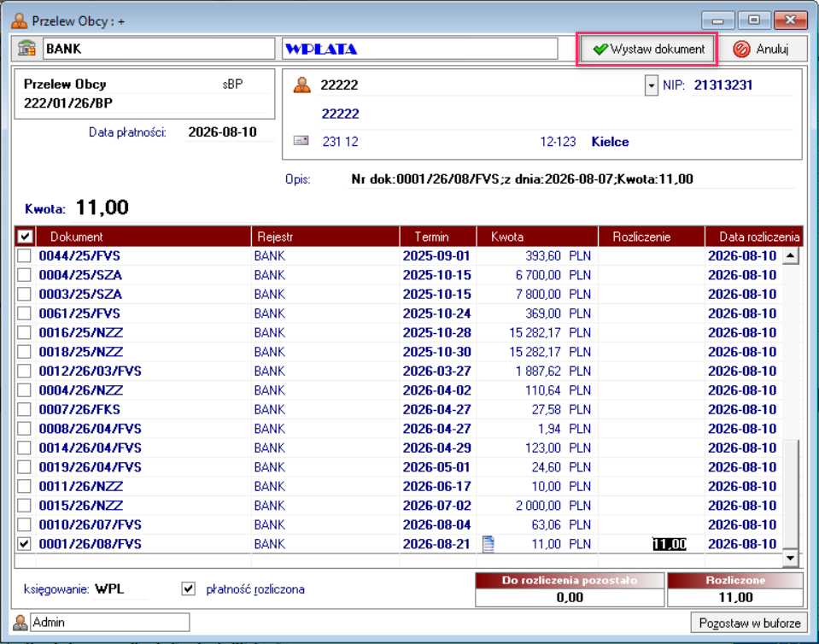Image resolution: width=819 pixels, height=644 pixels.
Task: Click the Wystaw dokument button
Action: click(647, 49)
